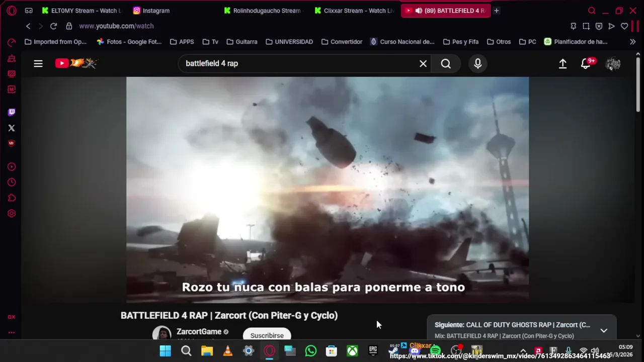Expand the Siguiente mix playlist panel
Screen dimensions: 644x362
pyautogui.click(x=604, y=330)
